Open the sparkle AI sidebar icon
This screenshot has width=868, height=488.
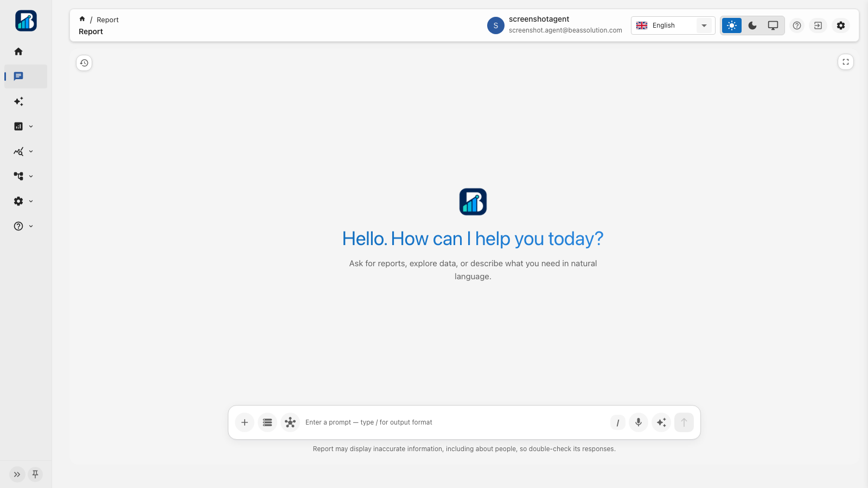tap(18, 101)
